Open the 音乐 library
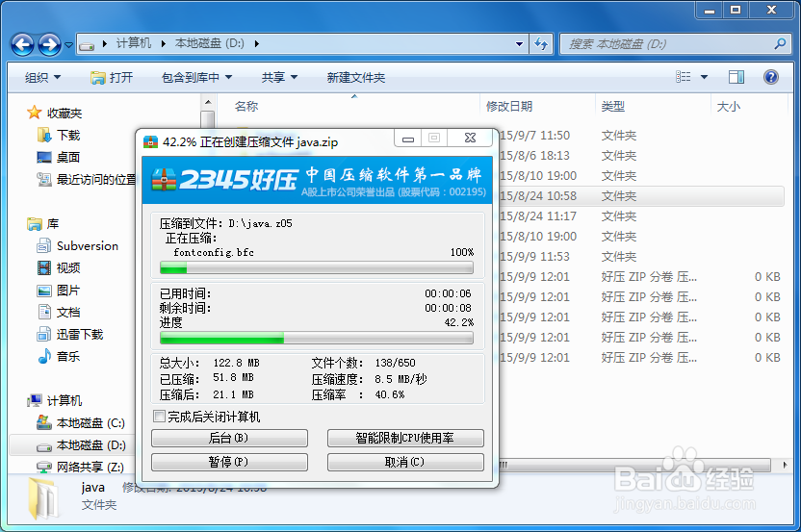Screen dimensions: 801x532 (x=68, y=356)
